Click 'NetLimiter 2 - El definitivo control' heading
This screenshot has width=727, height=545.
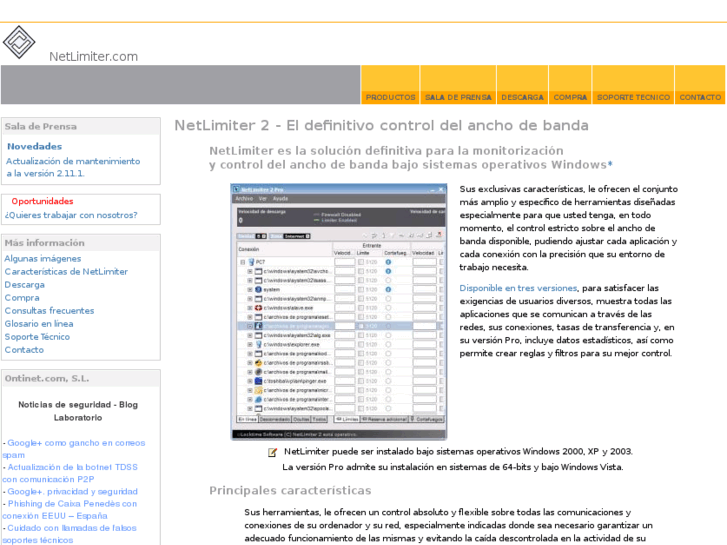coord(382,126)
